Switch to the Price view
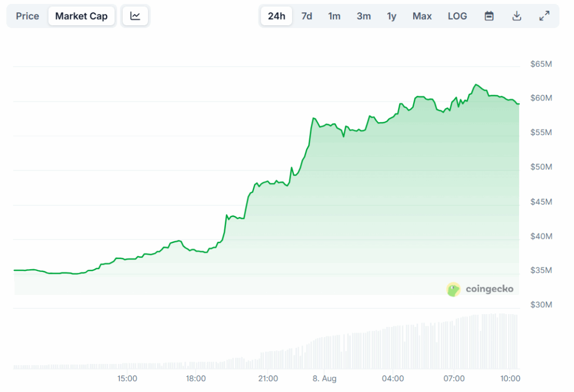Image resolution: width=574 pixels, height=392 pixels. point(27,16)
